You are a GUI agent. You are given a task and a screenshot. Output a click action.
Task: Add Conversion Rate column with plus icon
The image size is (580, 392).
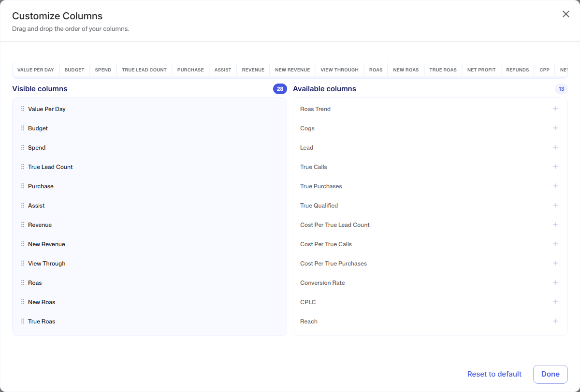pos(555,282)
